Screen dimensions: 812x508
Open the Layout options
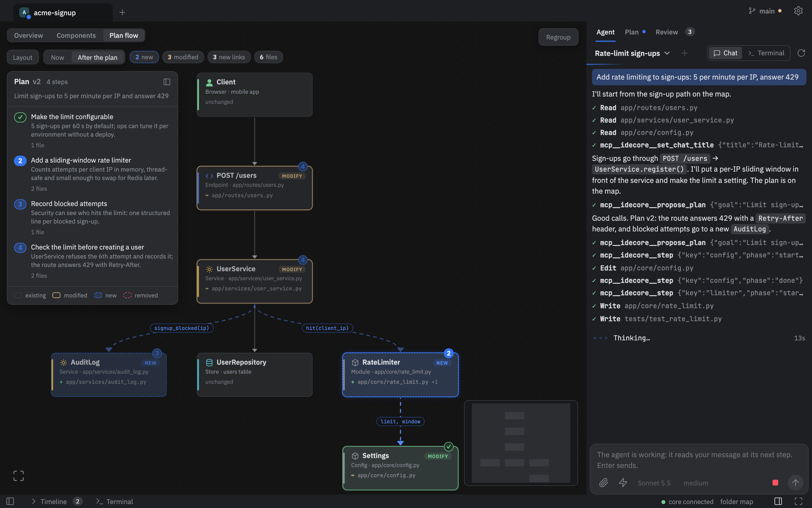click(x=23, y=58)
